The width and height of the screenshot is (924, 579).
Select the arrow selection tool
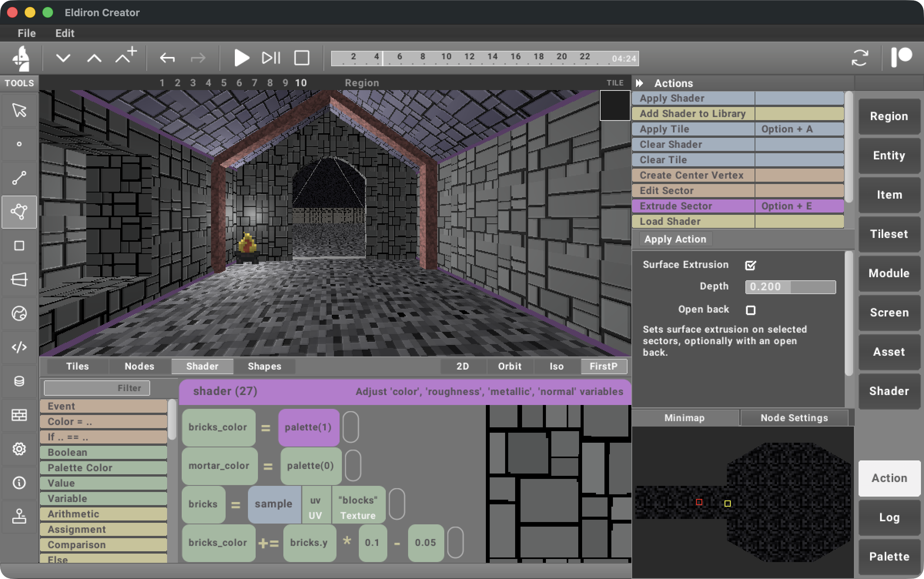[19, 110]
